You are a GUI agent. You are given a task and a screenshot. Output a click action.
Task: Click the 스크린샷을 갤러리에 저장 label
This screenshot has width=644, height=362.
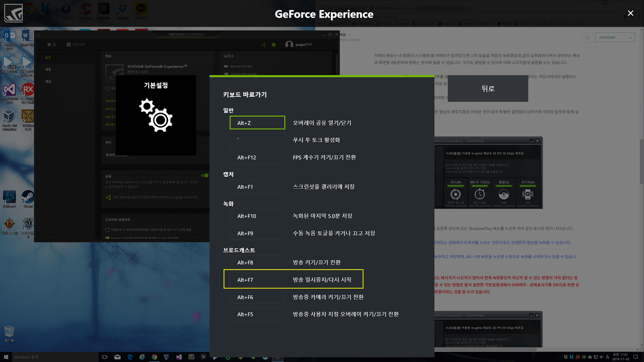coord(324,187)
